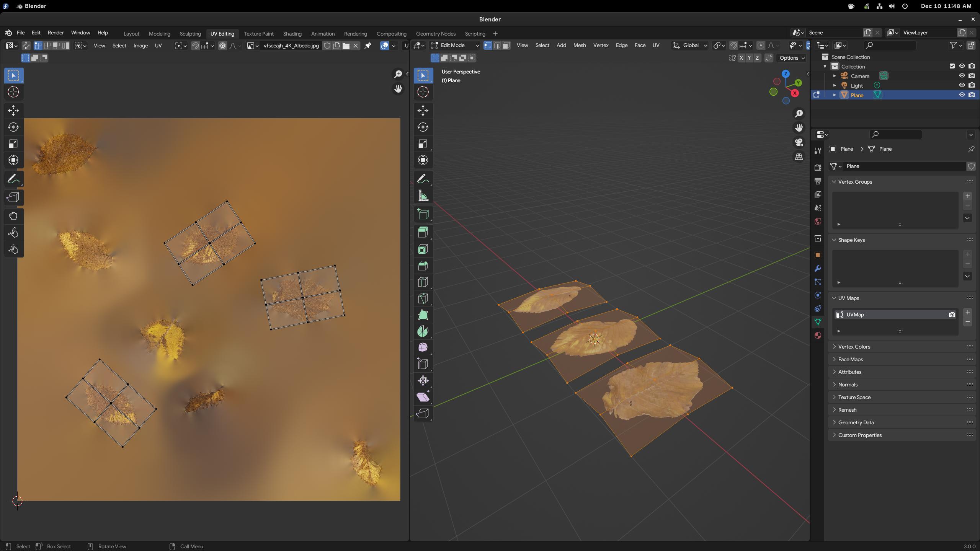Switch between perspective and orthographic view
This screenshot has width=980, height=551.
(799, 157)
